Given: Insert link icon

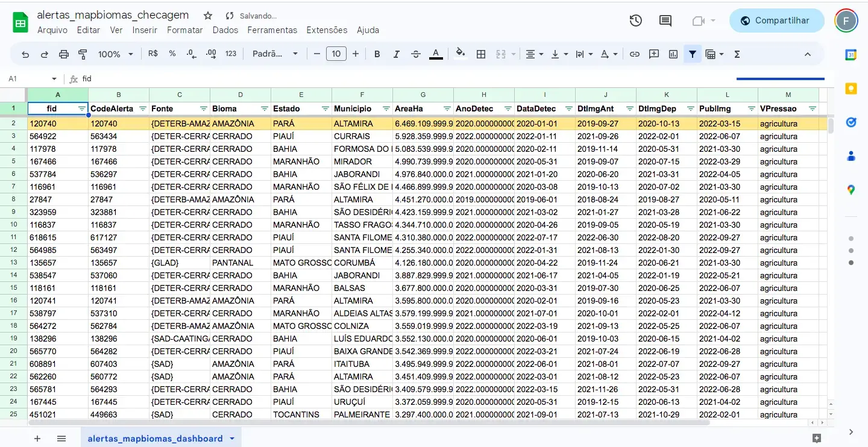Looking at the screenshot, I should [635, 54].
